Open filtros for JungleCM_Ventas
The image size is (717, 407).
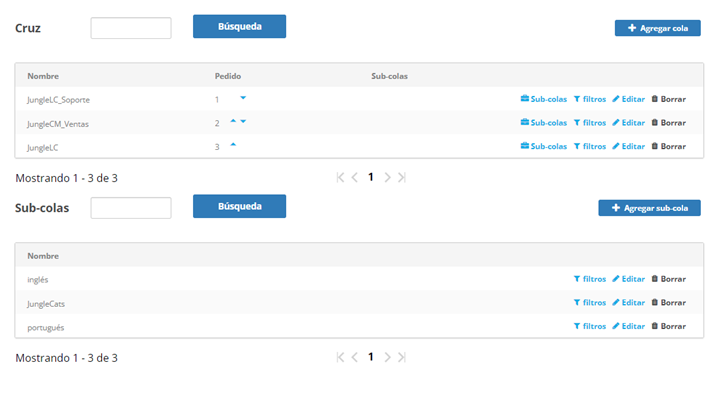tap(590, 123)
